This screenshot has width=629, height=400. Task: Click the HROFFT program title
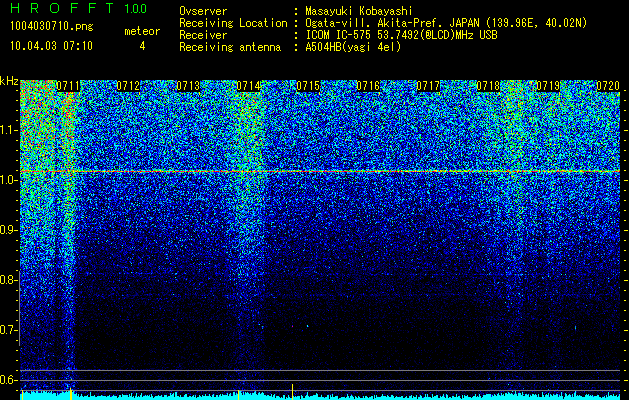pos(62,8)
